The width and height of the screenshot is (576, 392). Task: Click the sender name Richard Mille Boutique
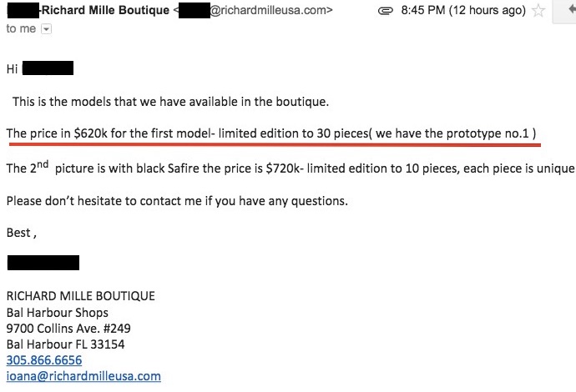pyautogui.click(x=106, y=10)
